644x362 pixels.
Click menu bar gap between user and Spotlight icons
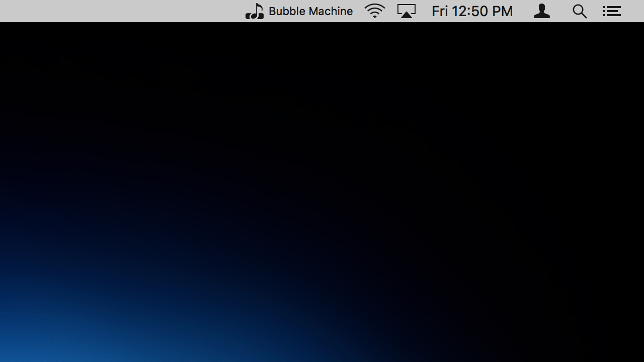pos(561,11)
